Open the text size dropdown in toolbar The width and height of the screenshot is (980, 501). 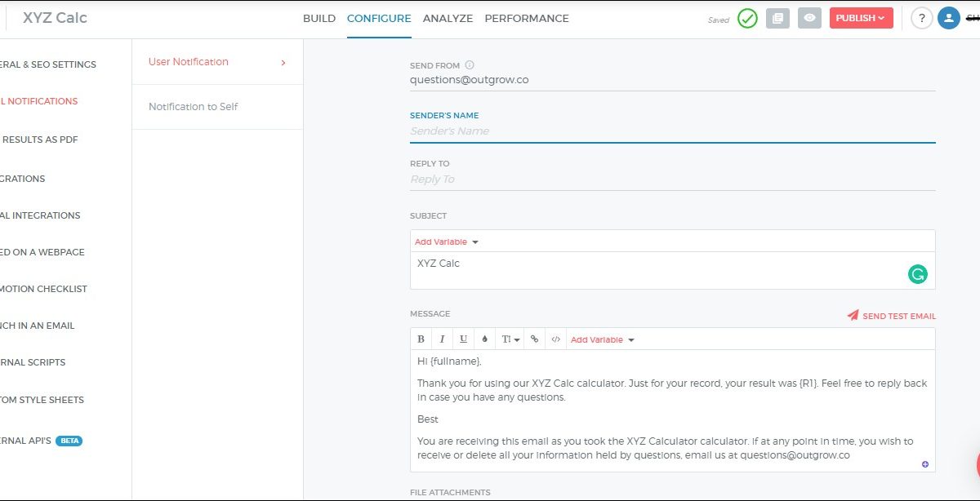(510, 339)
